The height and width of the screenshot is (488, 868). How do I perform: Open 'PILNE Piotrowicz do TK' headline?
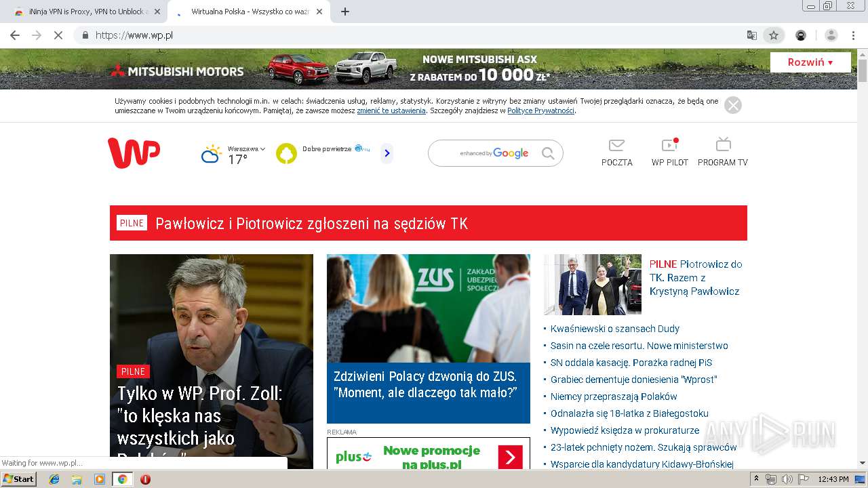tap(696, 278)
